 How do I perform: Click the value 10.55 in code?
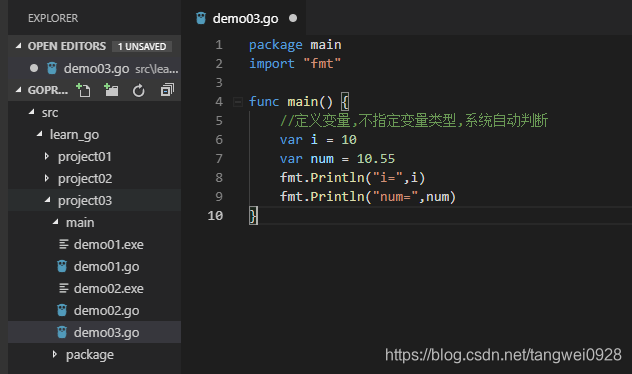coord(376,158)
